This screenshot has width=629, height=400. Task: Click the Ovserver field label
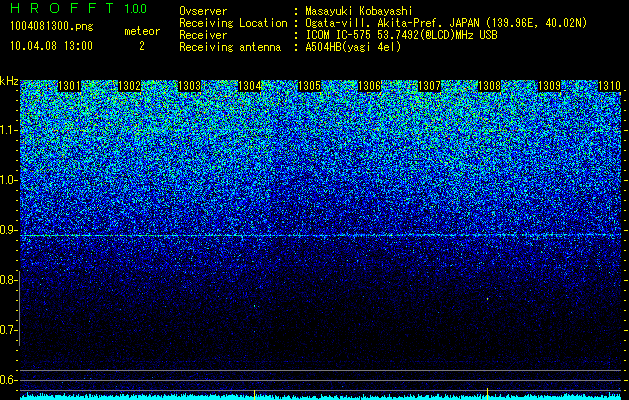[203, 11]
